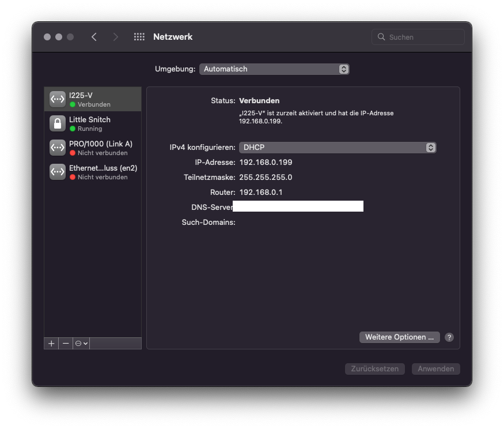Click the search magnifier icon
This screenshot has height=429, width=504.
[x=381, y=37]
